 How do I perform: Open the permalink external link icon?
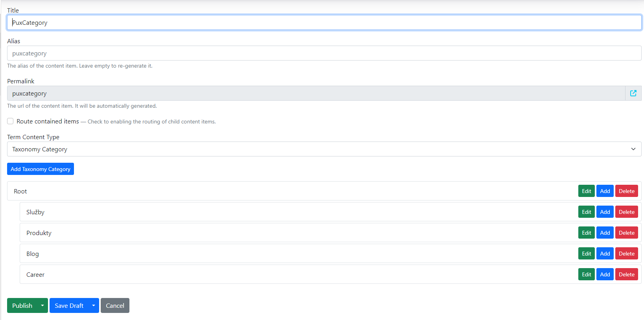coord(633,94)
